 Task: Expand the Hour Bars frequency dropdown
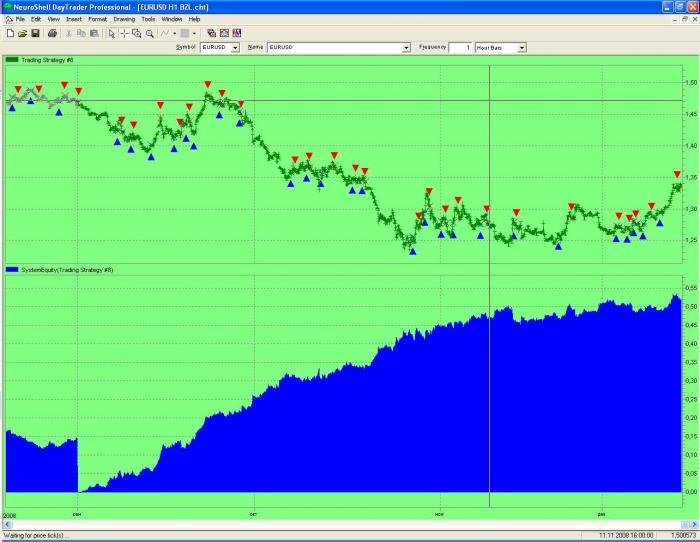point(521,47)
